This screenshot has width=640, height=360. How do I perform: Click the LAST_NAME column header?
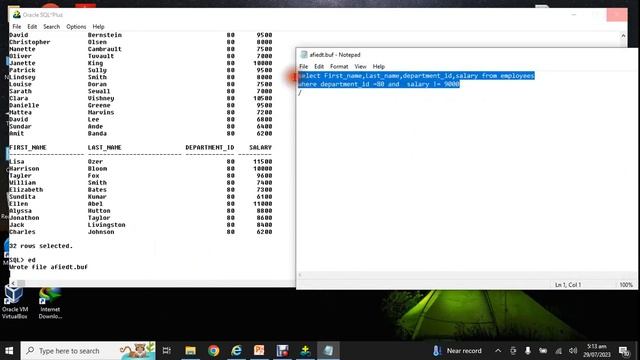104,147
